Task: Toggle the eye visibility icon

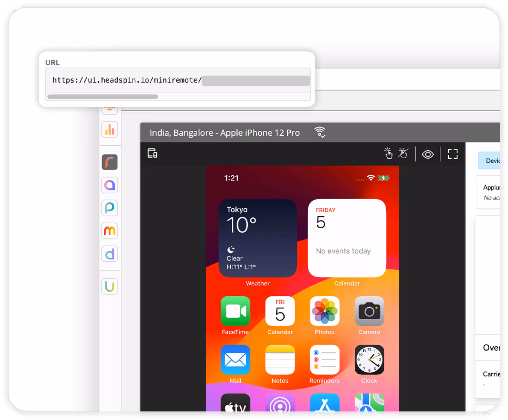Action: (x=428, y=154)
